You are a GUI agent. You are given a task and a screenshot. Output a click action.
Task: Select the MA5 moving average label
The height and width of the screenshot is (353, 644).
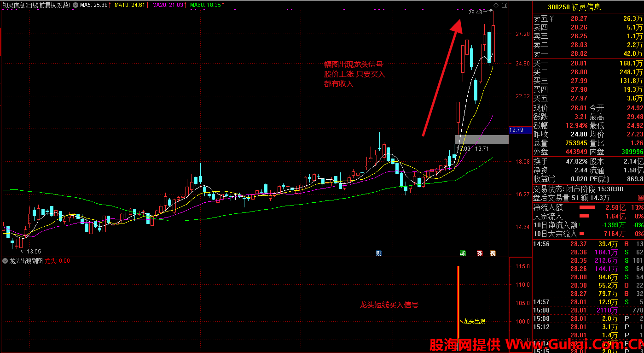coord(94,5)
